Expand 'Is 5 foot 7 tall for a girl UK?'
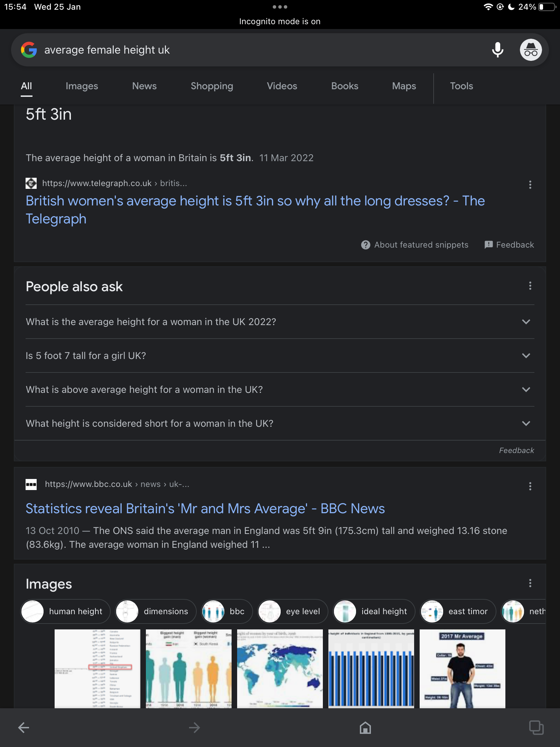The width and height of the screenshot is (560, 747). pos(280,356)
